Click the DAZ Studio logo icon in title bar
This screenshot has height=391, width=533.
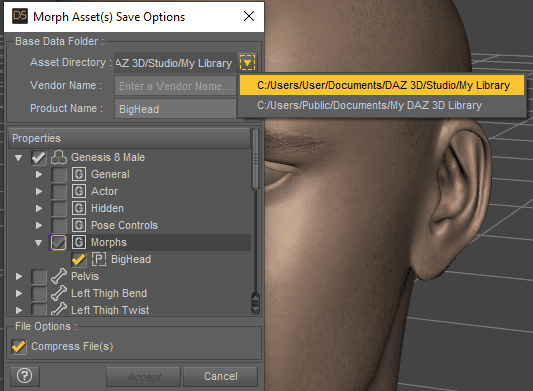20,16
